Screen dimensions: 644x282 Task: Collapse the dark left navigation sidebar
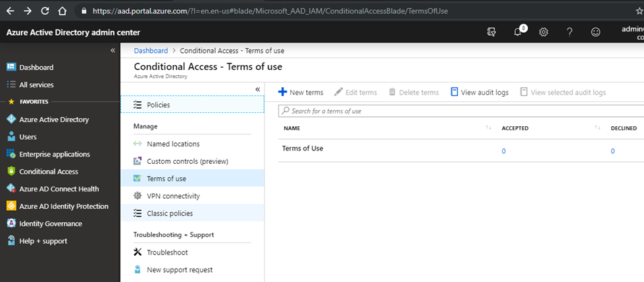coord(113,50)
